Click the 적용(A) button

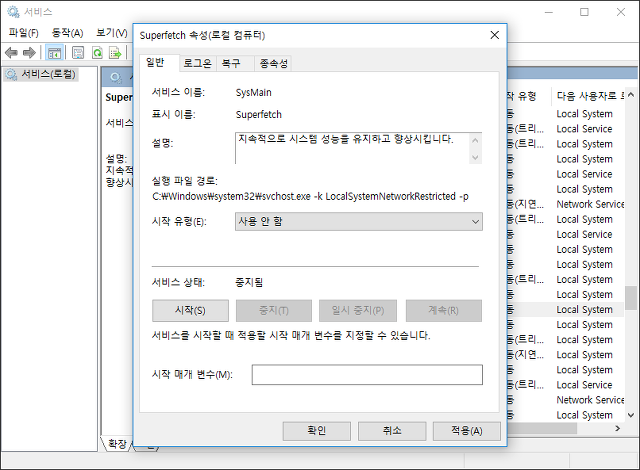(x=467, y=431)
